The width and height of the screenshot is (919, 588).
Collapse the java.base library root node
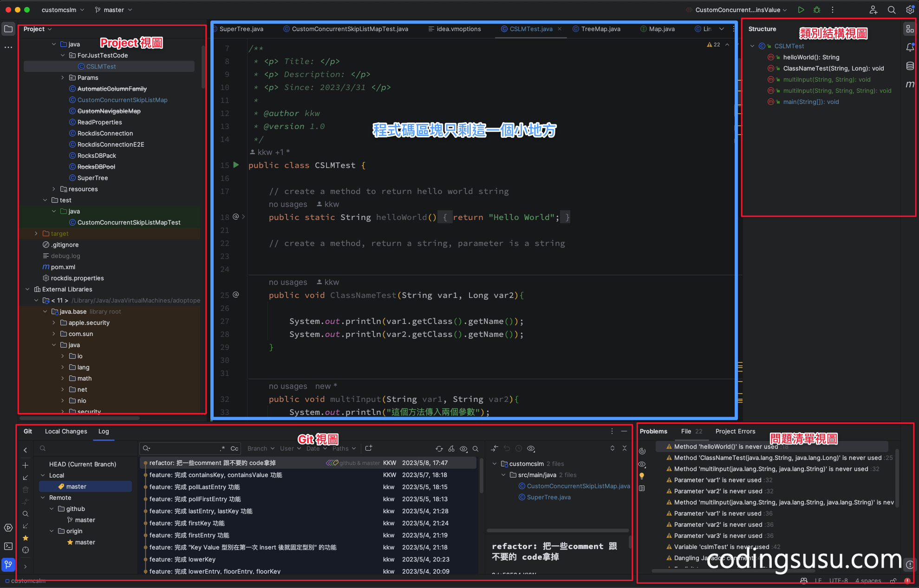point(45,311)
